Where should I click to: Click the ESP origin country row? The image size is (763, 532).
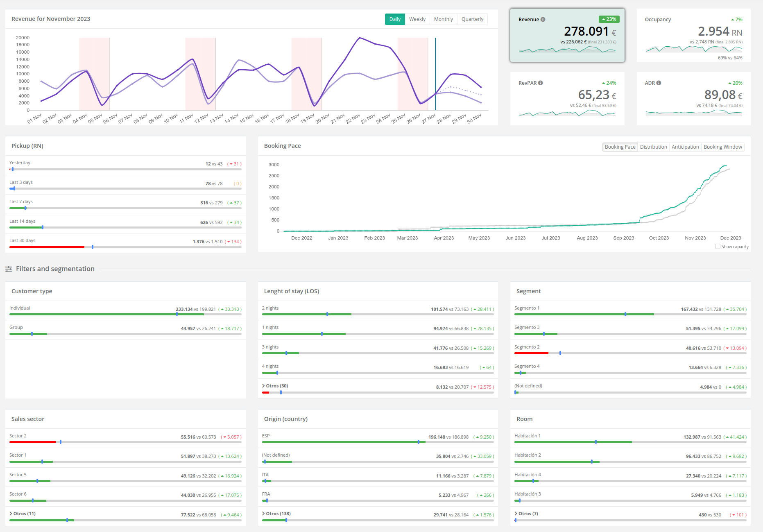point(378,438)
